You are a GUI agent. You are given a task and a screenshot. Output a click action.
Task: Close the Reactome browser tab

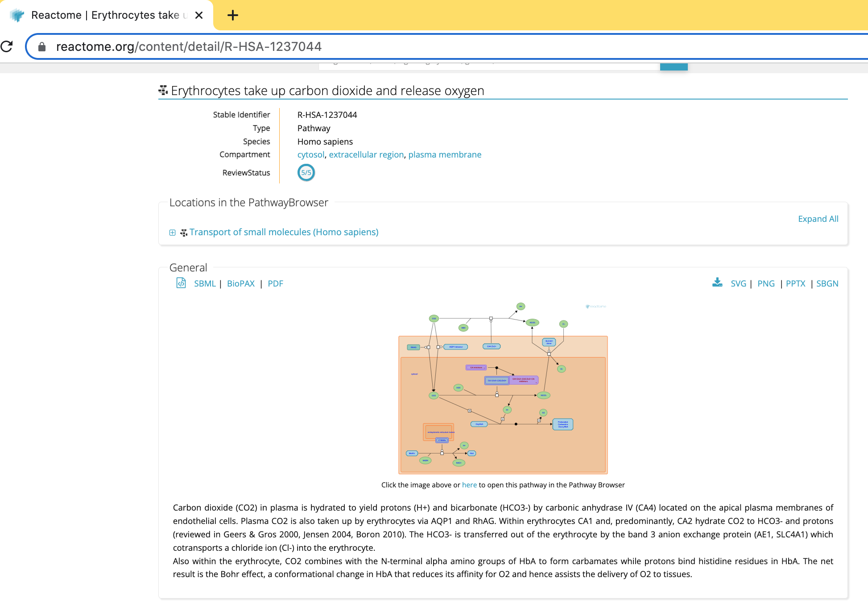pos(199,15)
